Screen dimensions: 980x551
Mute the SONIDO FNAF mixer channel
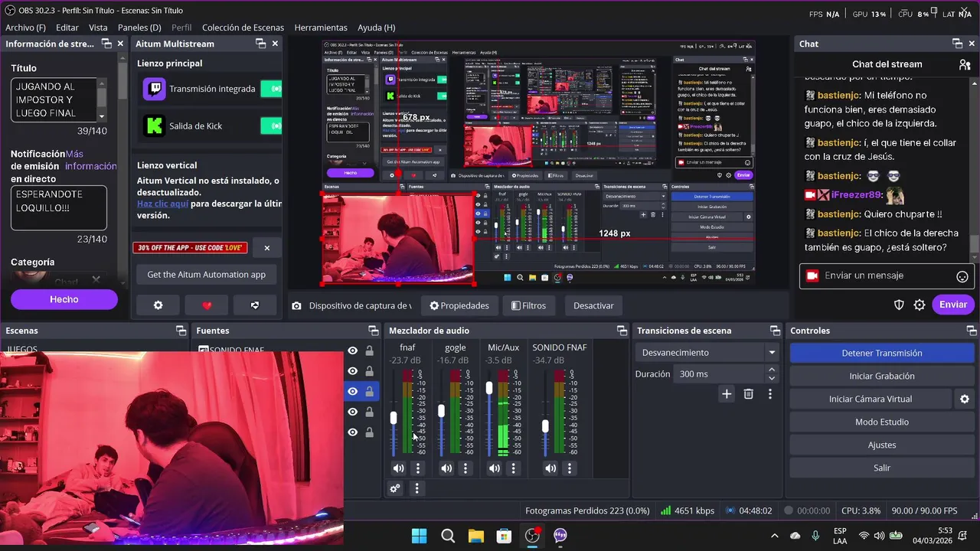coord(550,468)
